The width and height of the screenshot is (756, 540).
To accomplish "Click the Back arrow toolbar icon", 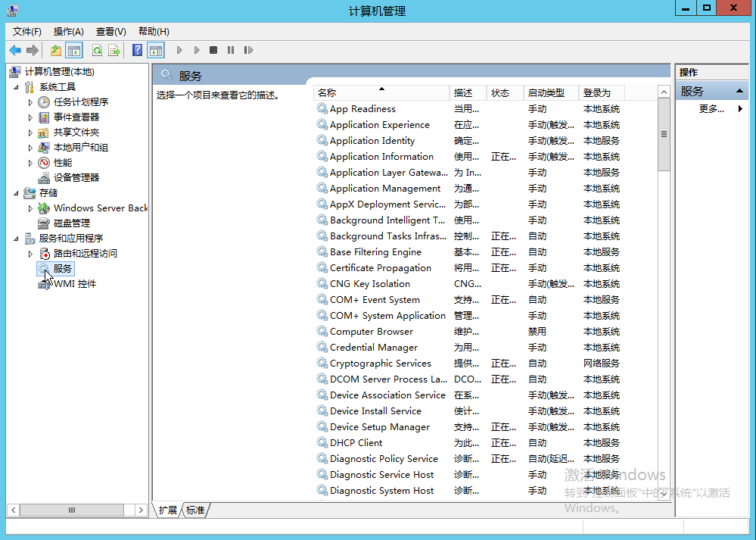I will tap(15, 50).
